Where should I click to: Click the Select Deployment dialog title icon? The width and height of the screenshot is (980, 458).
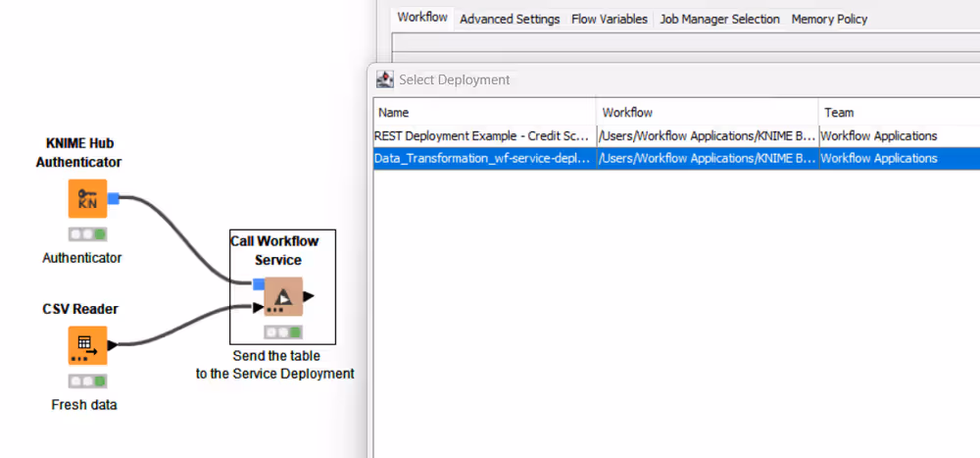click(x=385, y=79)
